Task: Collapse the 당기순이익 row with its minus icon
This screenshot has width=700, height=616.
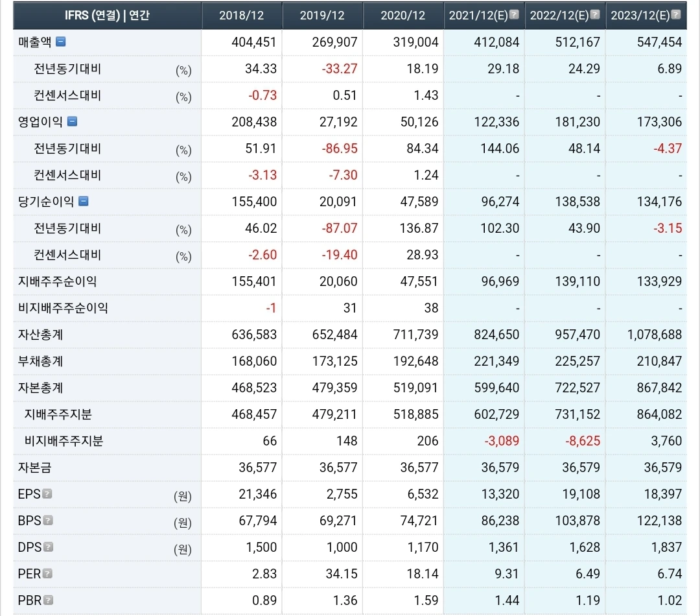Action: pyautogui.click(x=84, y=202)
